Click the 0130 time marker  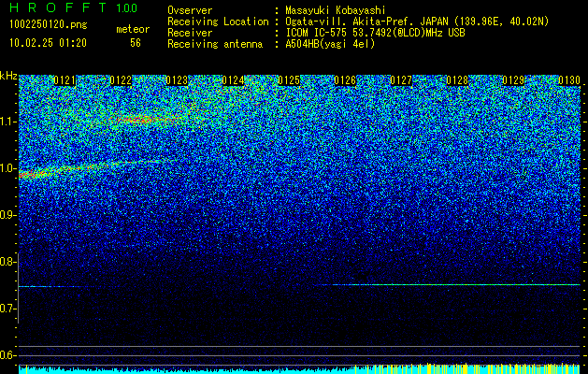pyautogui.click(x=569, y=80)
